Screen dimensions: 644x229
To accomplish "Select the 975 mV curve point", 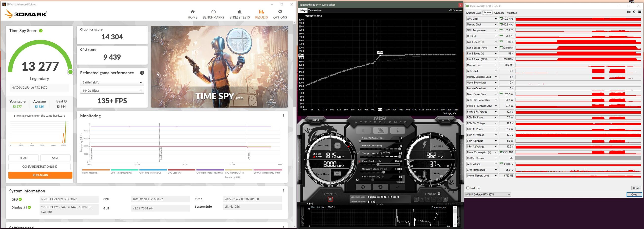I will click(380, 55).
